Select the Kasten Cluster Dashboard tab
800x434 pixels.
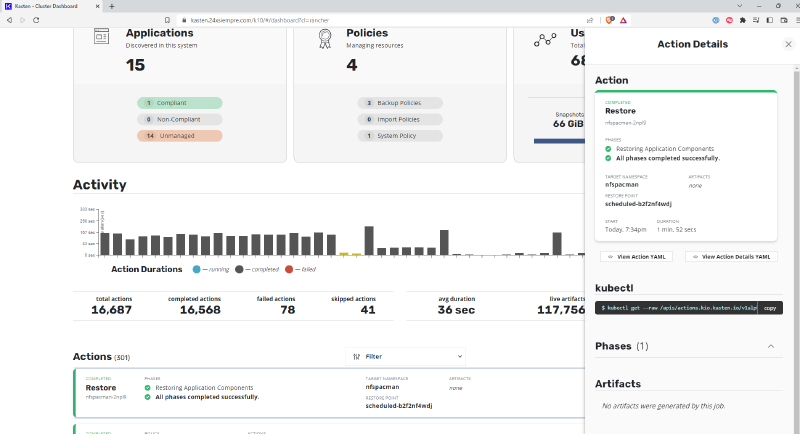click(x=53, y=6)
